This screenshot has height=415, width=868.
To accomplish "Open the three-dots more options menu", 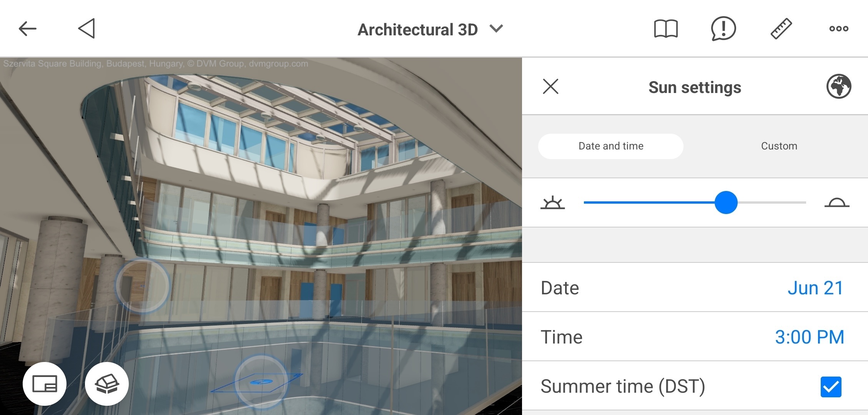I will pyautogui.click(x=838, y=29).
